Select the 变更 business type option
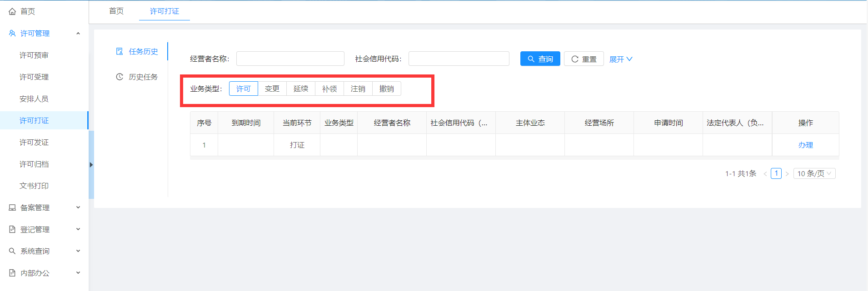Viewport: 868px width, 291px height. (272, 89)
